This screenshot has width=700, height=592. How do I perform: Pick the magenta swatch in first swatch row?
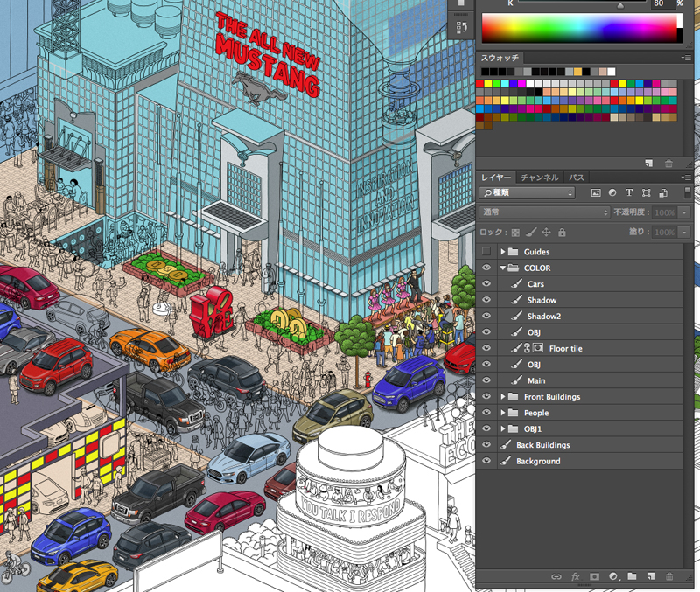click(521, 83)
